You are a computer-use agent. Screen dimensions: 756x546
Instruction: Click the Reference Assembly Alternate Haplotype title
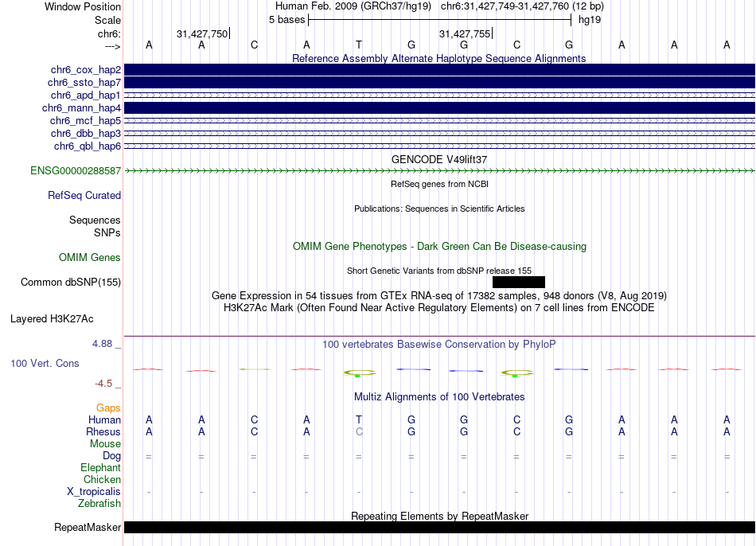(x=439, y=58)
